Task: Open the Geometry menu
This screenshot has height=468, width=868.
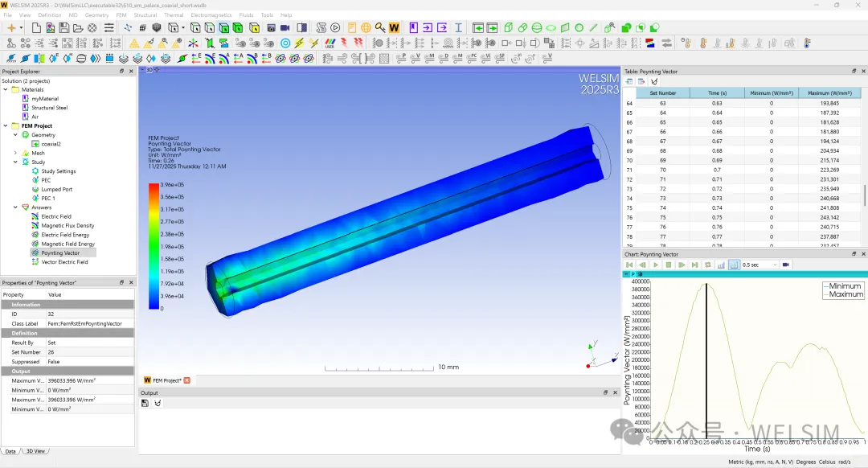Action: [x=97, y=15]
